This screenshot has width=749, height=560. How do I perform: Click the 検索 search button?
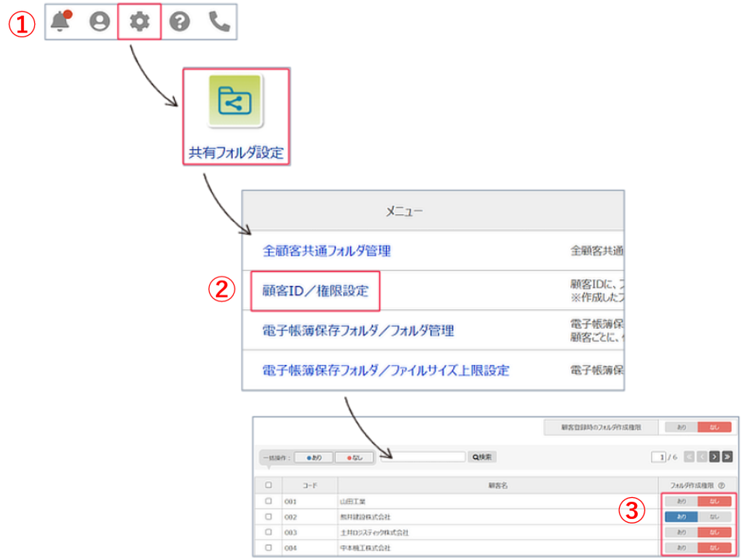pos(482,457)
